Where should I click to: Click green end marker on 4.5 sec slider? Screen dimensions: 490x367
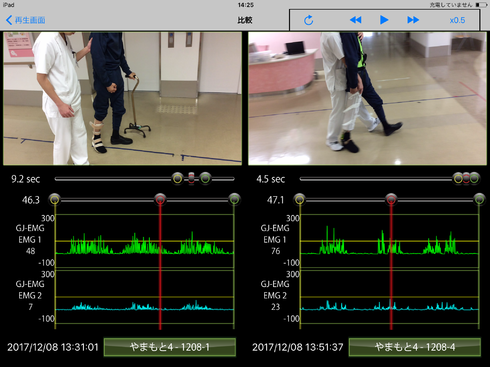pos(474,179)
